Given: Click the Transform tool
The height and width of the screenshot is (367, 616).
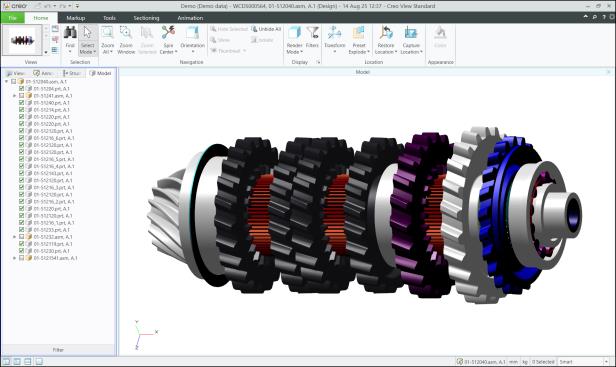Looking at the screenshot, I should [334, 40].
